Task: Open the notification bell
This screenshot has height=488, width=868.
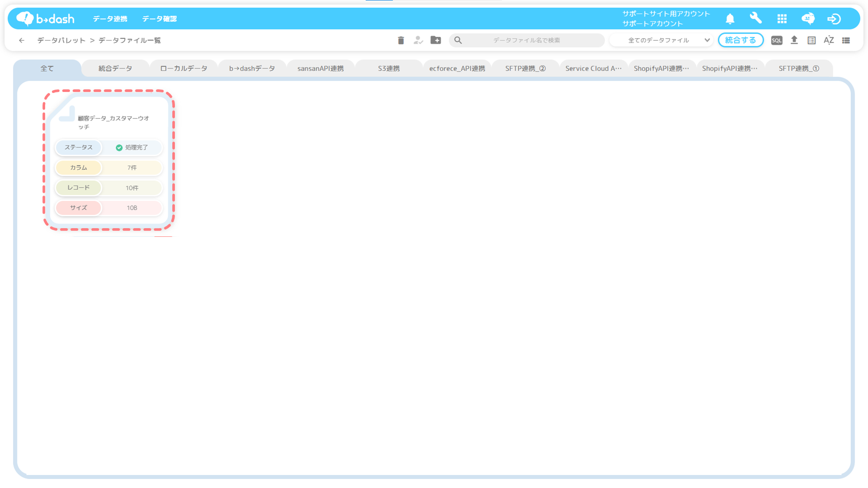Action: (730, 19)
